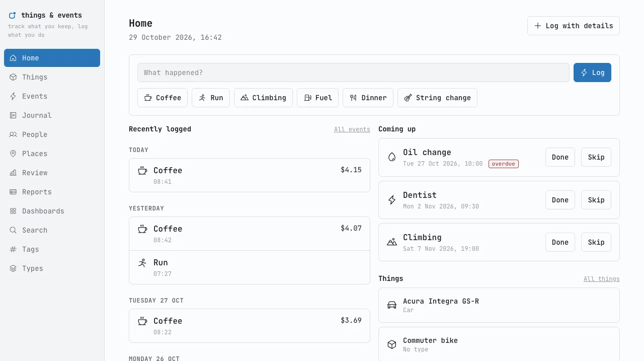Screen dimensions: 644x361
Task: Click the Tags hash icon in sidebar
Action: pos(13,249)
